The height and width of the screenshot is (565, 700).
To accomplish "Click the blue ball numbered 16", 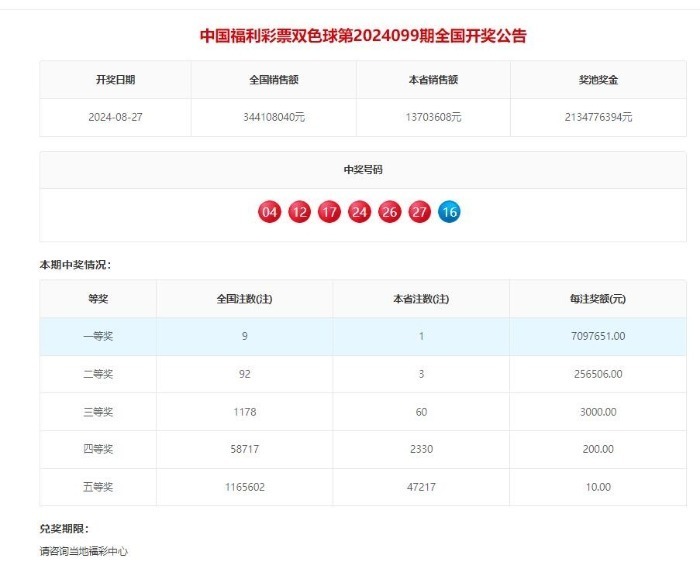I will [449, 212].
